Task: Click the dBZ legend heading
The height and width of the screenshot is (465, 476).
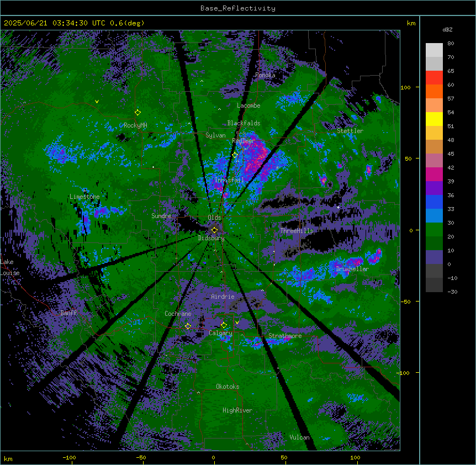Action: (447, 29)
